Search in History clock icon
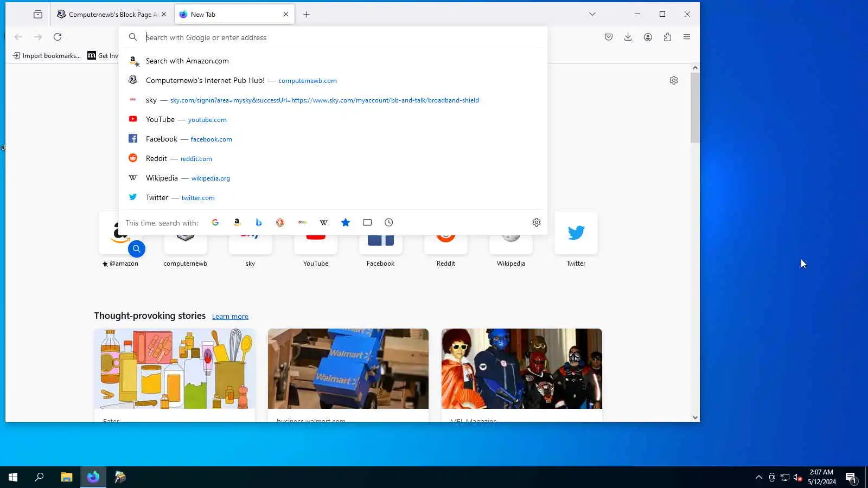The image size is (868, 488). [389, 222]
